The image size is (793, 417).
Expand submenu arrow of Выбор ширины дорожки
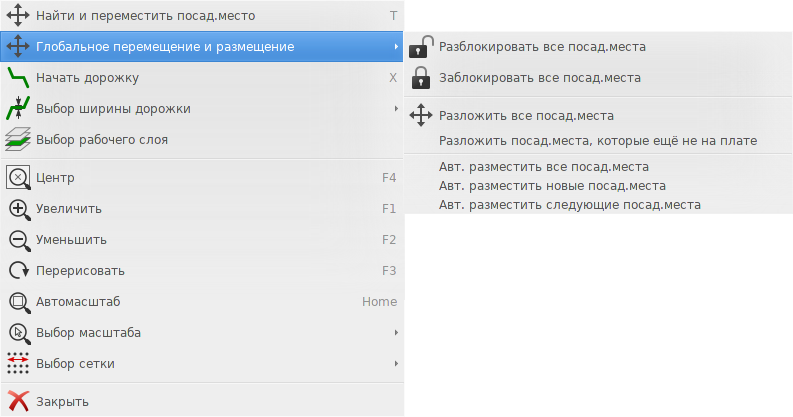pyautogui.click(x=396, y=109)
